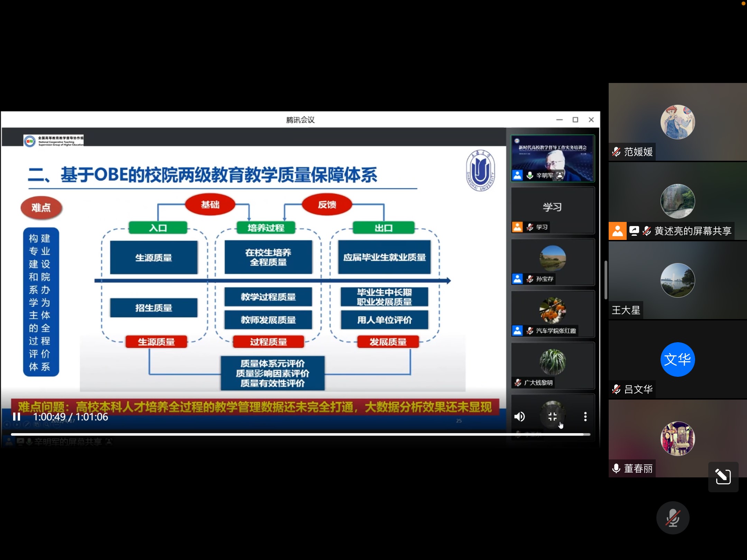Open the video player three-dot menu
The height and width of the screenshot is (560, 747).
coord(585,417)
